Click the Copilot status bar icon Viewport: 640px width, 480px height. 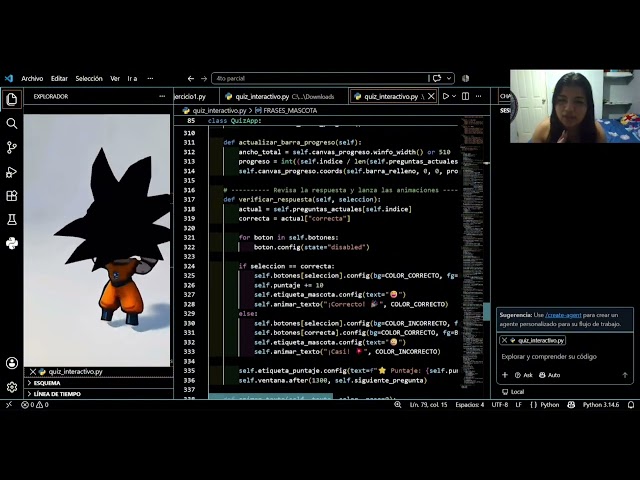coord(571,404)
